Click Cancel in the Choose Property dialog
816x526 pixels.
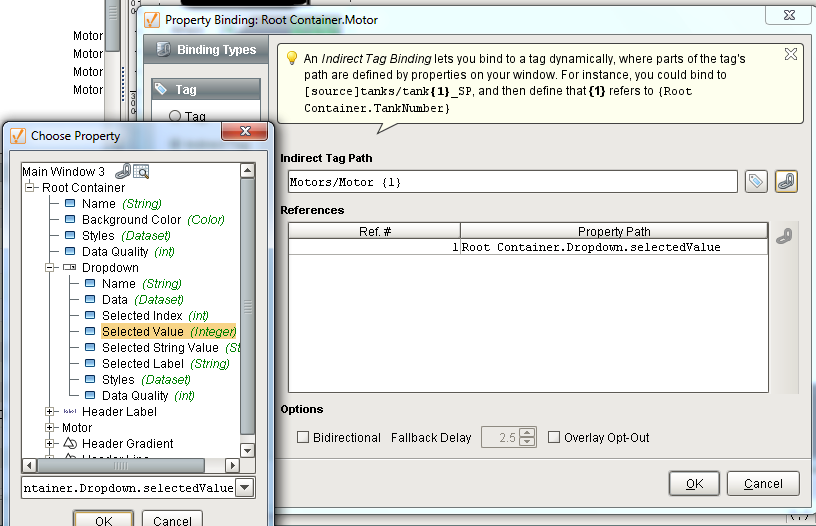tap(172, 519)
